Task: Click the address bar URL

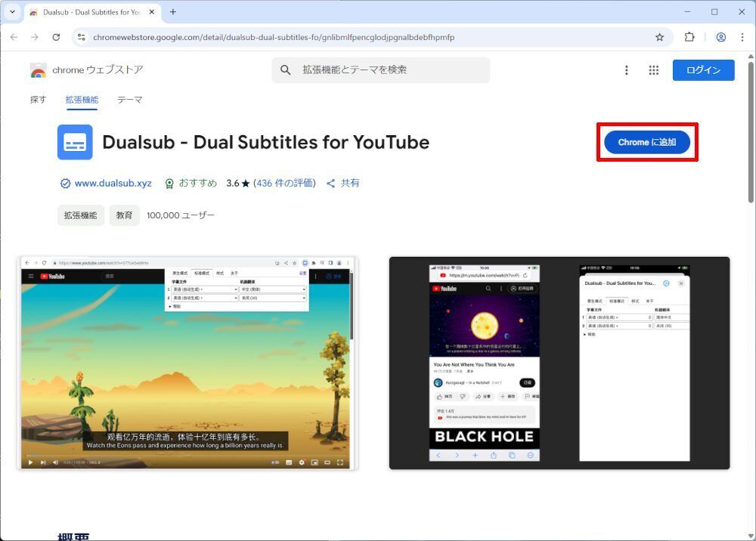Action: point(274,37)
